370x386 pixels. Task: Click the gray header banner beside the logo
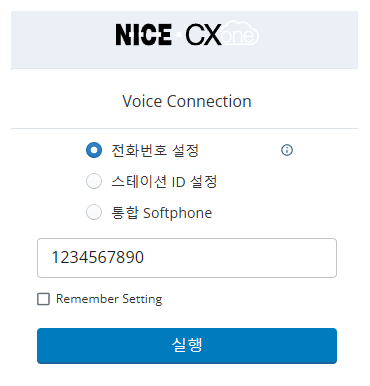tap(307, 40)
